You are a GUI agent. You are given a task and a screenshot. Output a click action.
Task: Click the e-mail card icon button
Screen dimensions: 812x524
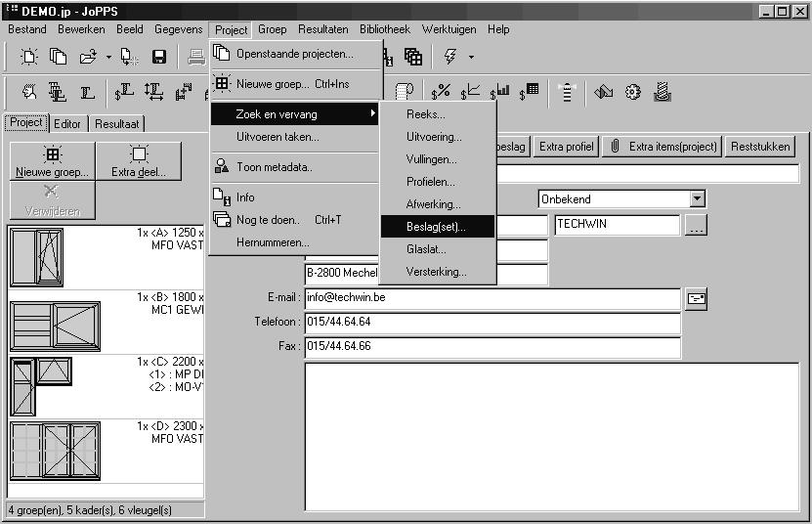point(696,298)
